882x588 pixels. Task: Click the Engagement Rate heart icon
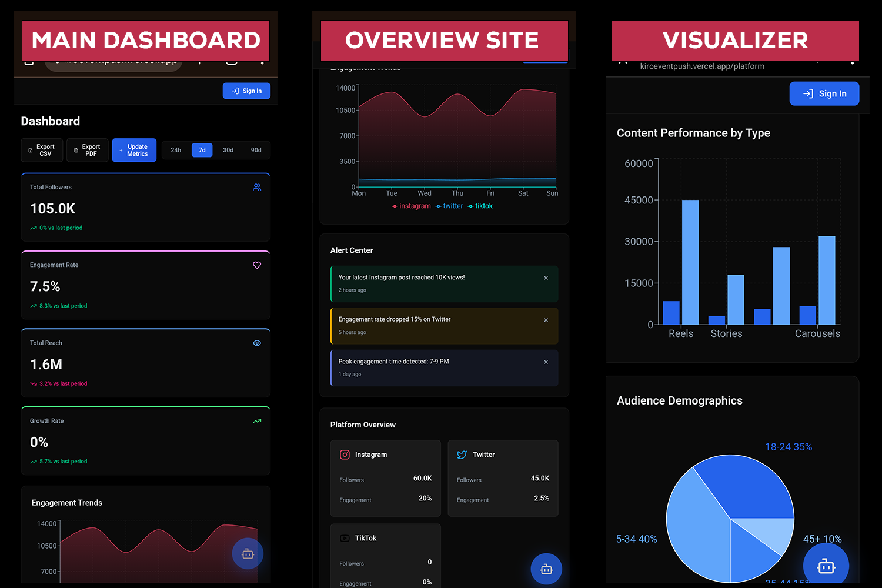click(257, 265)
